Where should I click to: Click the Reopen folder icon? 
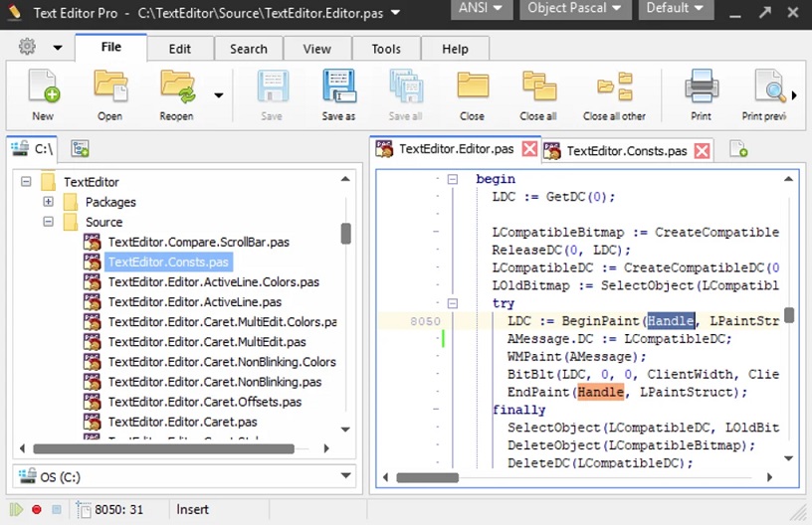click(x=177, y=86)
